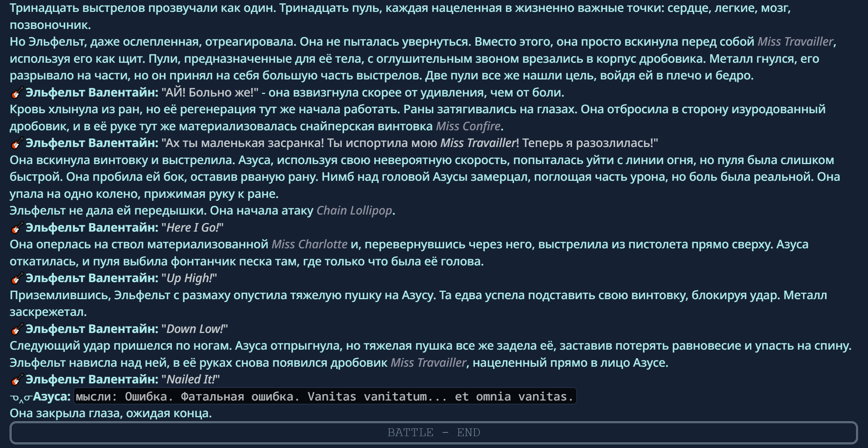
Task: Click the speaker name "Азуса:"
Action: pyautogui.click(x=52, y=396)
